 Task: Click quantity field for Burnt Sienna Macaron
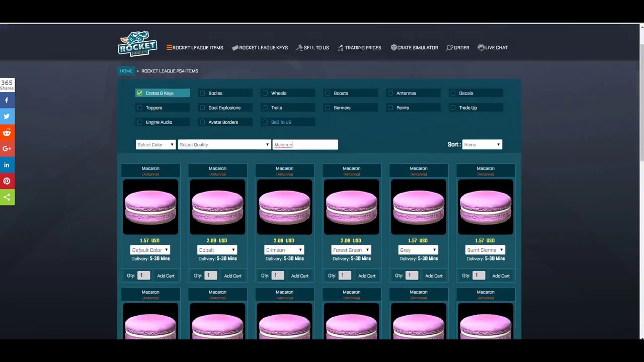[x=479, y=276]
